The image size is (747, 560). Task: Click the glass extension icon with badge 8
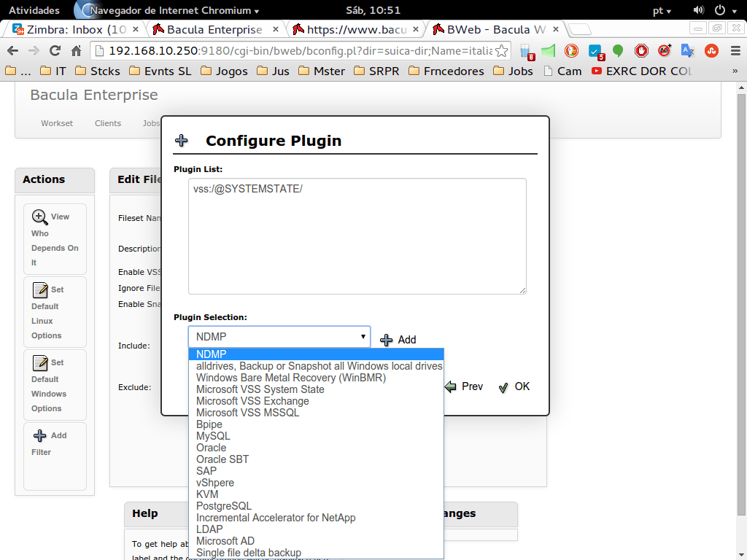coord(527,52)
